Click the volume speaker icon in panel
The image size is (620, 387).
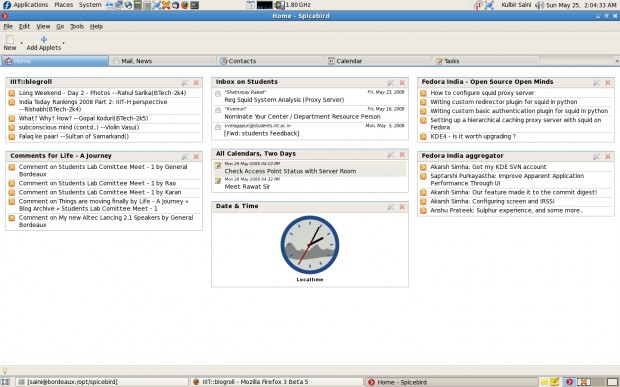(539, 5)
